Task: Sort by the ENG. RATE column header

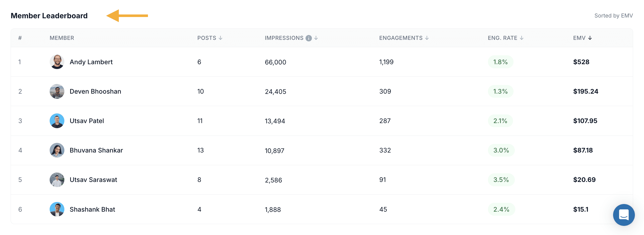Action: pyautogui.click(x=503, y=38)
